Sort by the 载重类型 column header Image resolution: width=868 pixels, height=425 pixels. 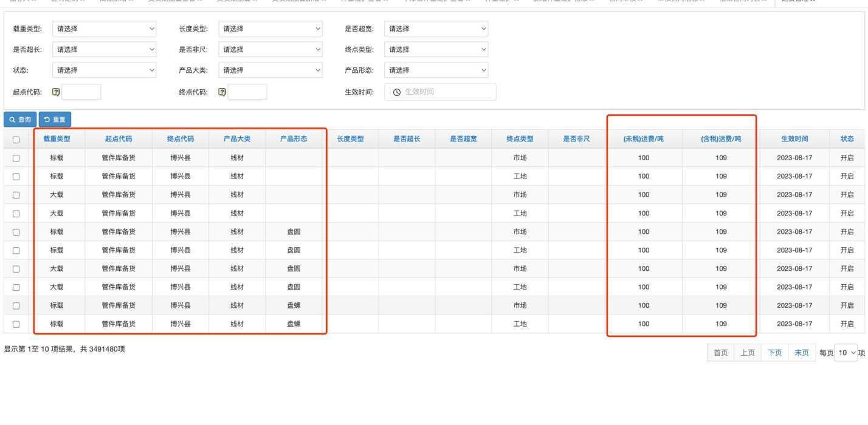pos(57,139)
